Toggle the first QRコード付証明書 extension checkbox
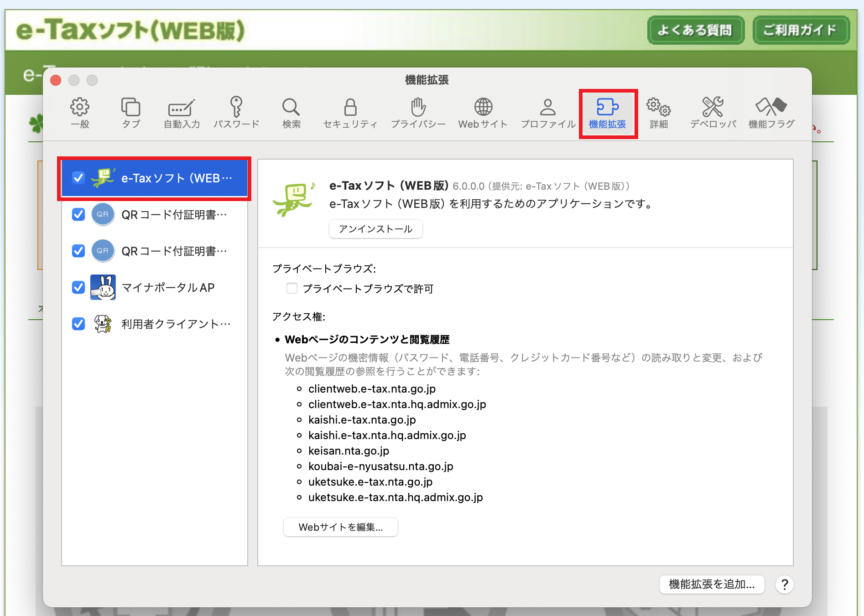Screen dimensions: 864x616 (78, 214)
